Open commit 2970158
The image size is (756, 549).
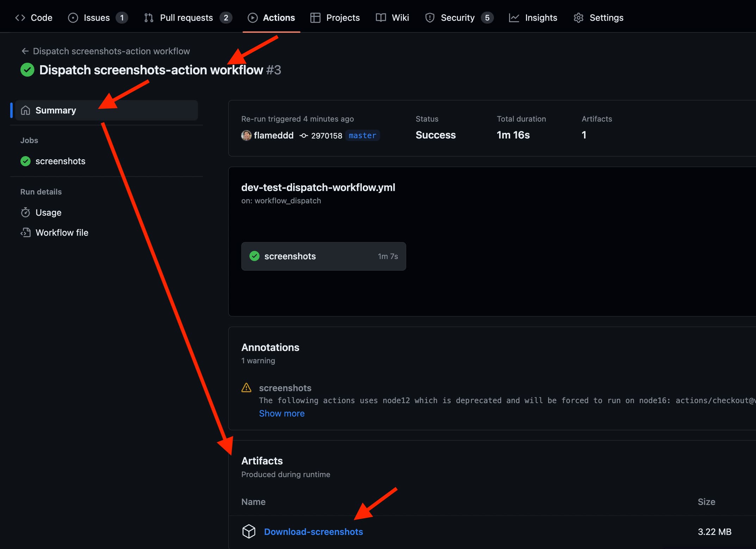(326, 136)
